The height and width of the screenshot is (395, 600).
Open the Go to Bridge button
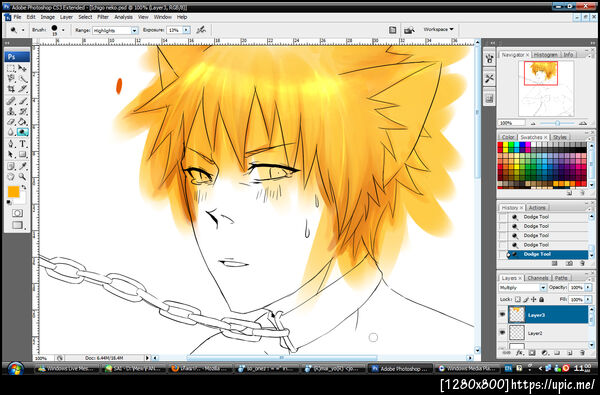coord(409,30)
